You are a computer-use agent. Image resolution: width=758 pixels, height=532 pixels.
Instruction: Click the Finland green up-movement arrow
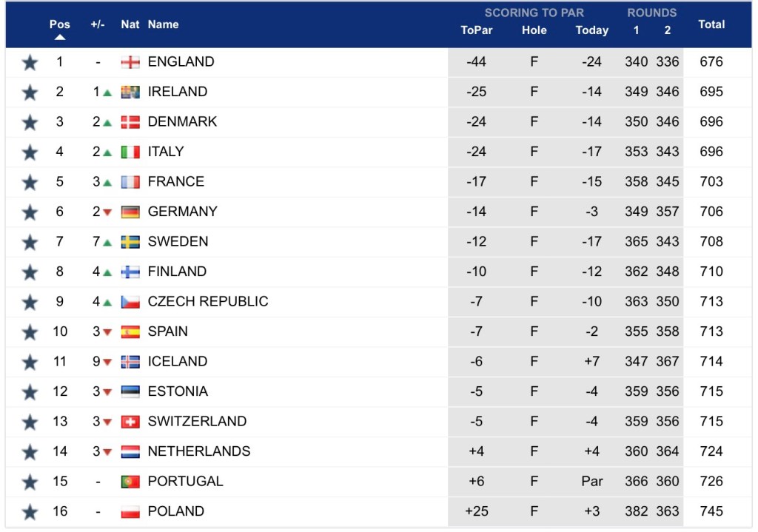pos(107,272)
